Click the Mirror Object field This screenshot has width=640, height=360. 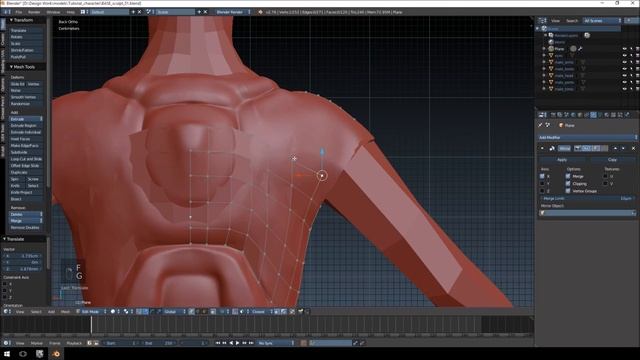click(x=587, y=213)
